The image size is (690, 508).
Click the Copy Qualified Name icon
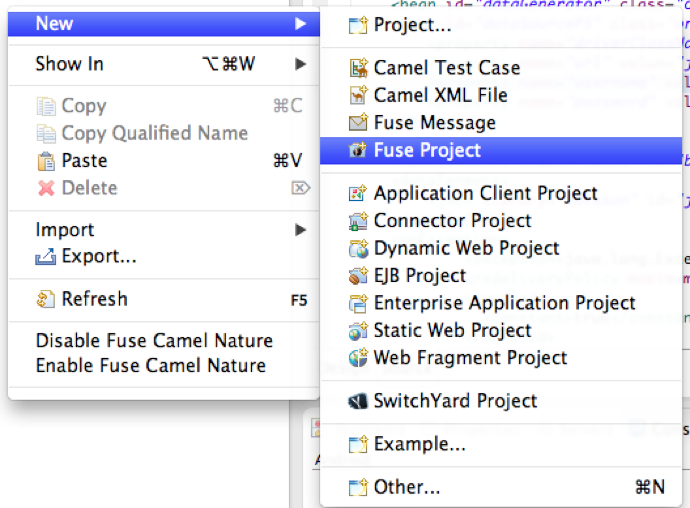click(x=46, y=134)
